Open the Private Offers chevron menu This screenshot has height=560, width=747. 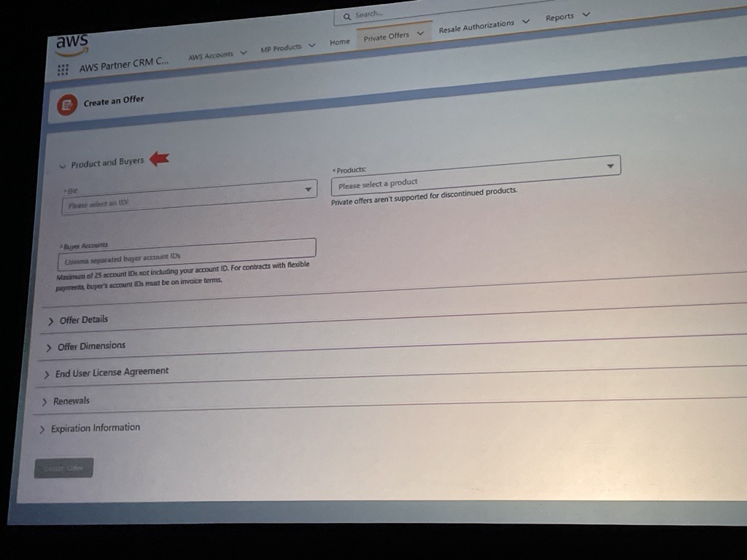click(x=420, y=34)
